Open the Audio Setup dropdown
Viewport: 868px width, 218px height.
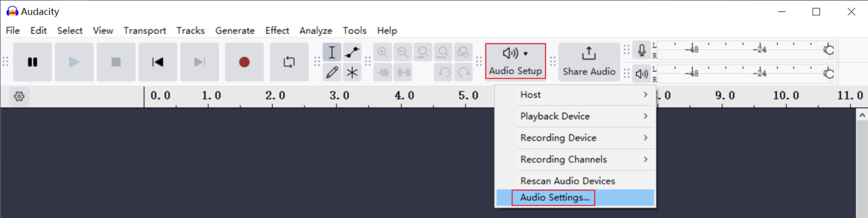click(515, 61)
